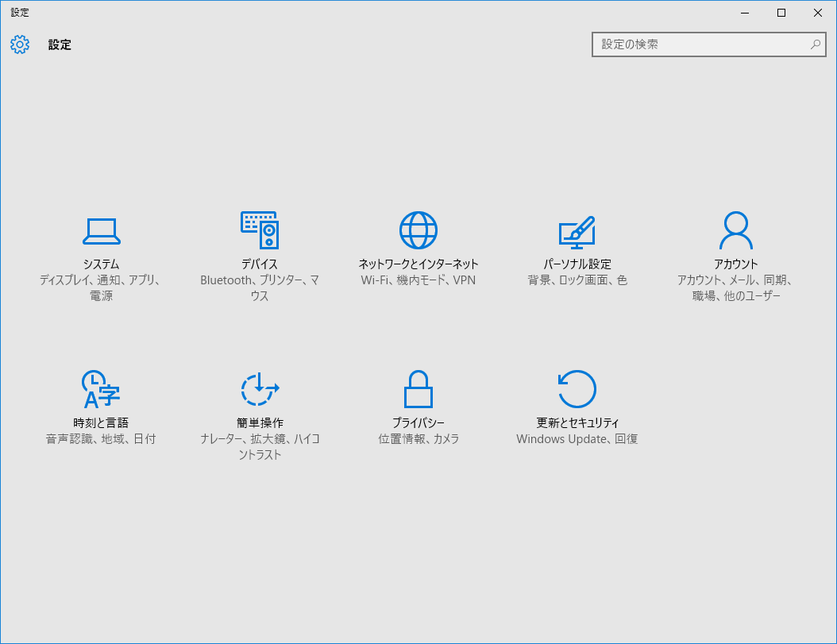Viewport: 837px width, 644px height.
Task: Click the Bluetooth、プリンター、マウス description
Action: (260, 287)
